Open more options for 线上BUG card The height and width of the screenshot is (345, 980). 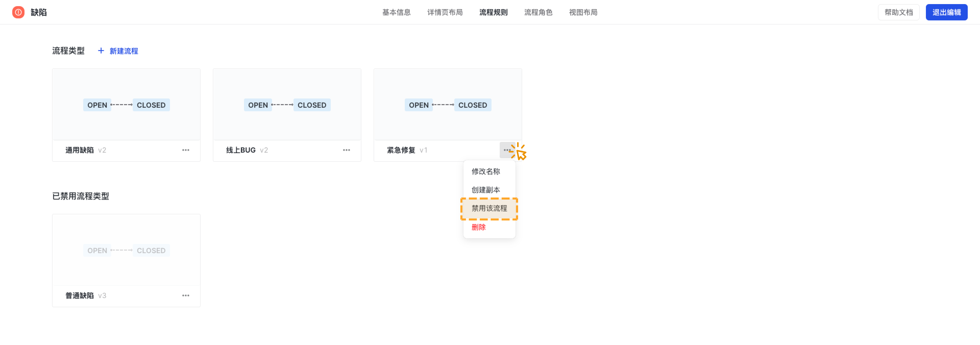347,150
